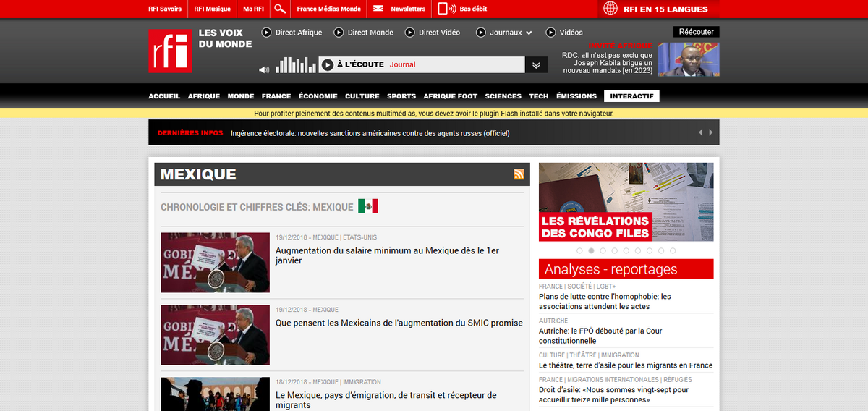Switch to the Interactif tab
Viewport: 868px width, 411px height.
click(632, 96)
